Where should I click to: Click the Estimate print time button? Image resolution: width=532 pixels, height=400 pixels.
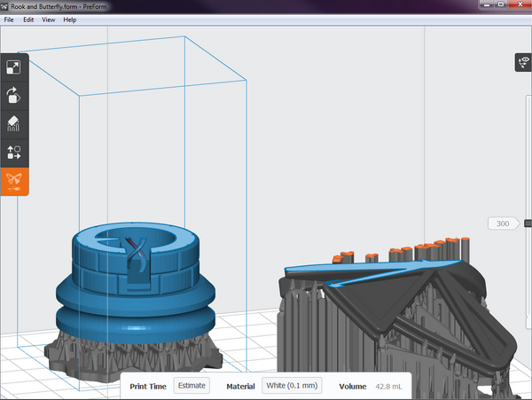tap(192, 386)
